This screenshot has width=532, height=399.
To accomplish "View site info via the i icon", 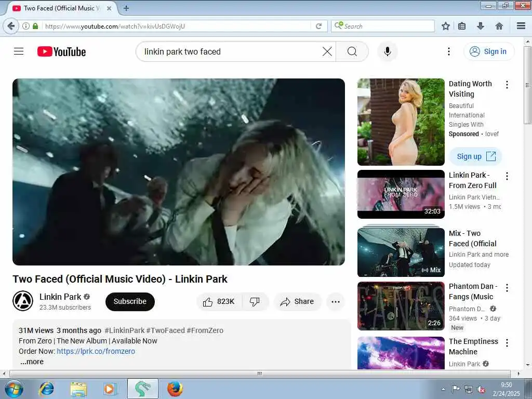I will (26, 26).
